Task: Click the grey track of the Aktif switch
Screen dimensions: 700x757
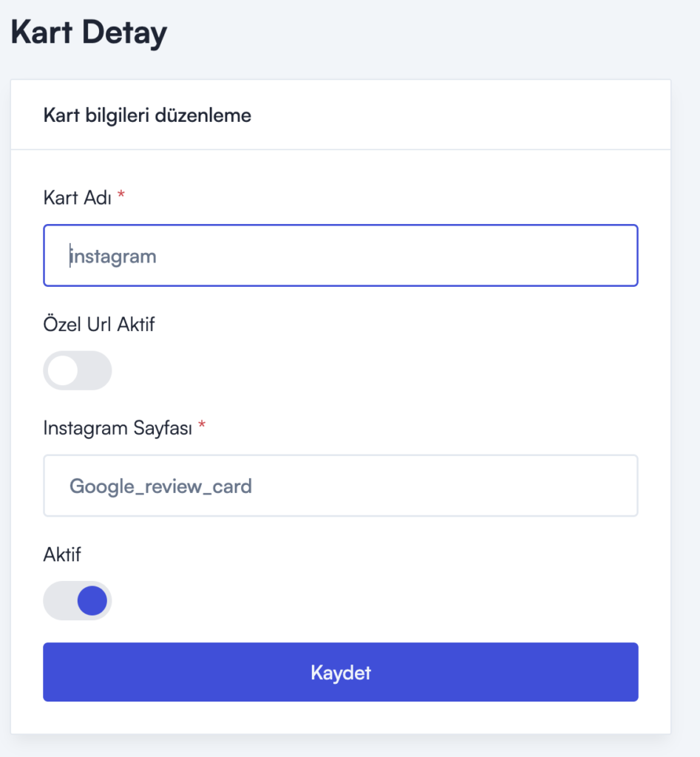Action: (58, 601)
